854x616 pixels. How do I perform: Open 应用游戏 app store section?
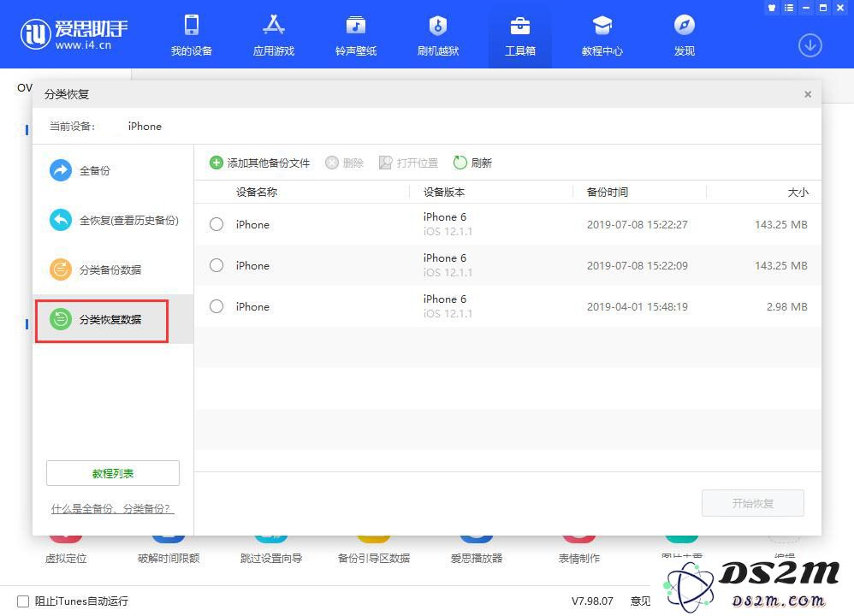(274, 35)
